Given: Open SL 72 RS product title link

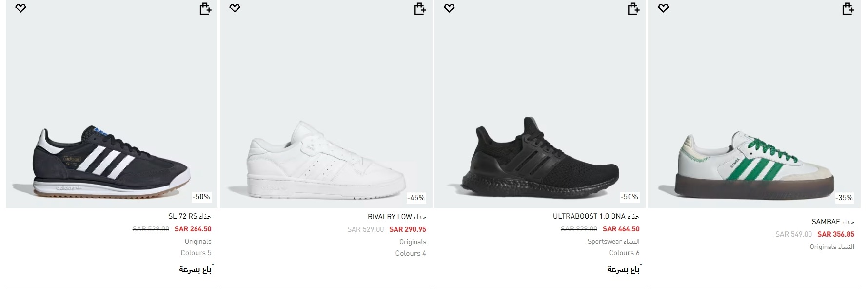Looking at the screenshot, I should click(190, 216).
